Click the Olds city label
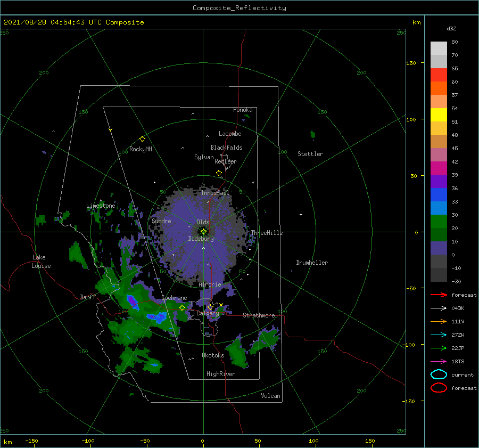This screenshot has height=448, width=479. click(x=203, y=222)
